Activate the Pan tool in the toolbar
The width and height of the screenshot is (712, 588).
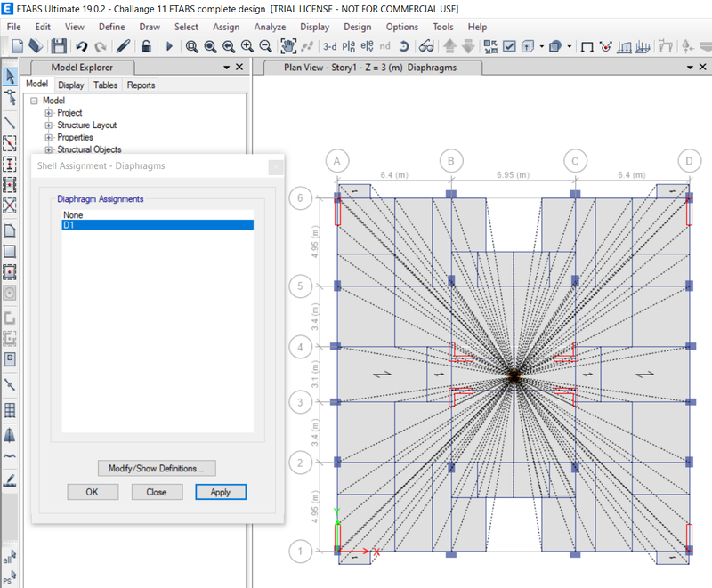click(x=289, y=45)
